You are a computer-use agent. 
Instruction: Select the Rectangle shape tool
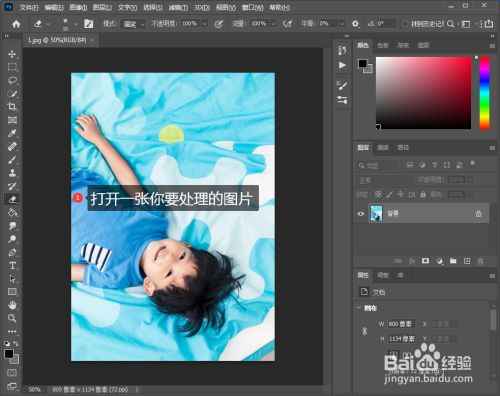[x=12, y=292]
